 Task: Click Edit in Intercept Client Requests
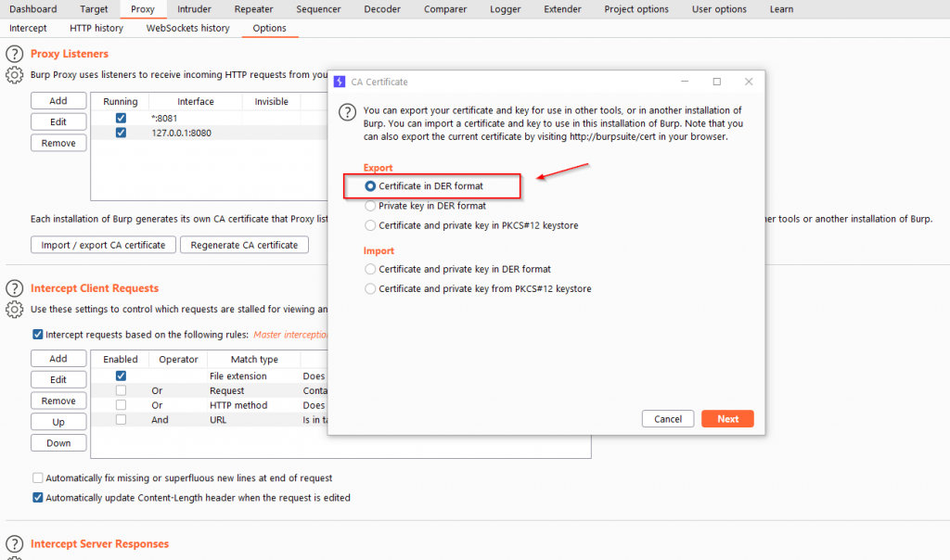pos(58,379)
